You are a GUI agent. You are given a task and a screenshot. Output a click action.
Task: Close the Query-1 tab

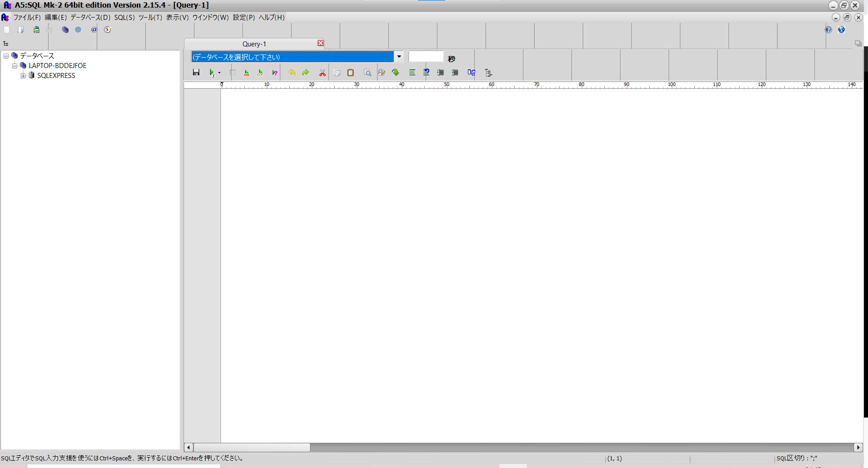click(320, 43)
